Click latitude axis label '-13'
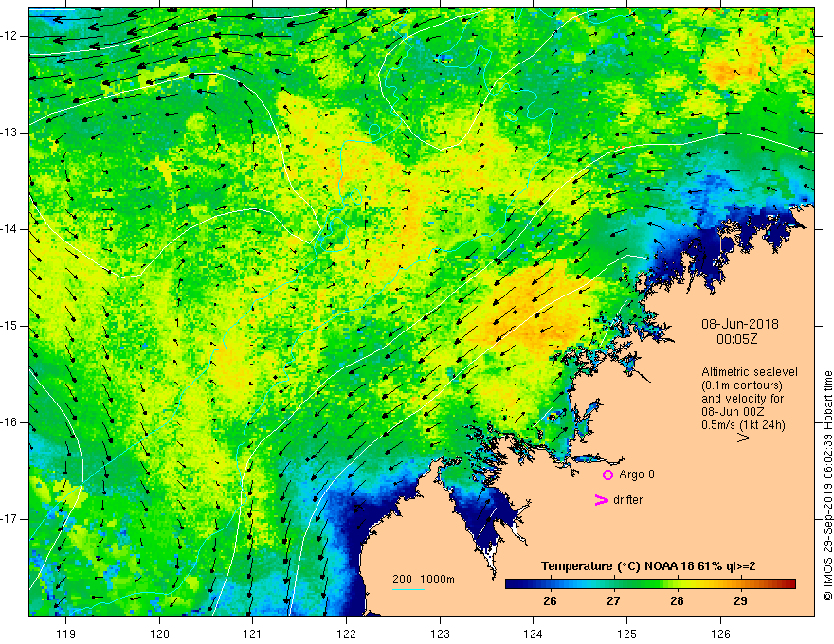 [10, 133]
